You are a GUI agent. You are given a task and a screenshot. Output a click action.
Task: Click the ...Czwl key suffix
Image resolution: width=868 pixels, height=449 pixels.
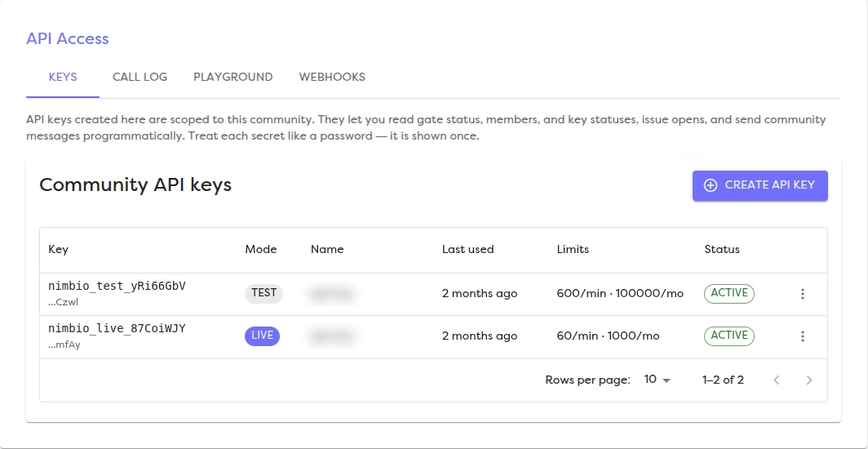63,303
